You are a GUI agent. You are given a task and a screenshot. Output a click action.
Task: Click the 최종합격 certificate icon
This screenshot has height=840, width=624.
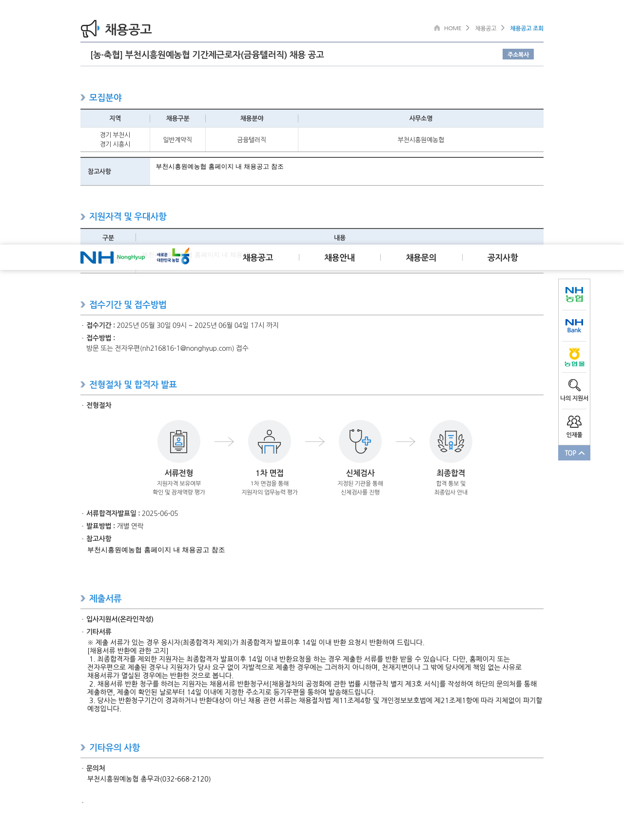451,441
